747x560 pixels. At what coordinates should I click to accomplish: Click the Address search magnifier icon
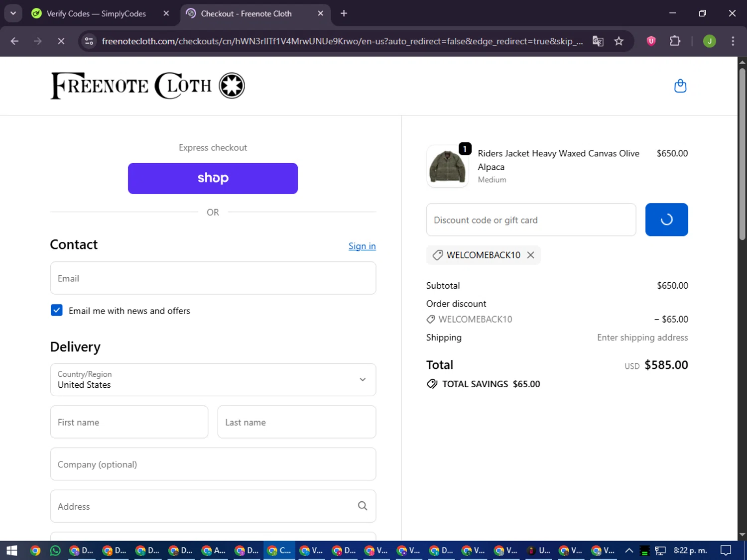tap(363, 506)
